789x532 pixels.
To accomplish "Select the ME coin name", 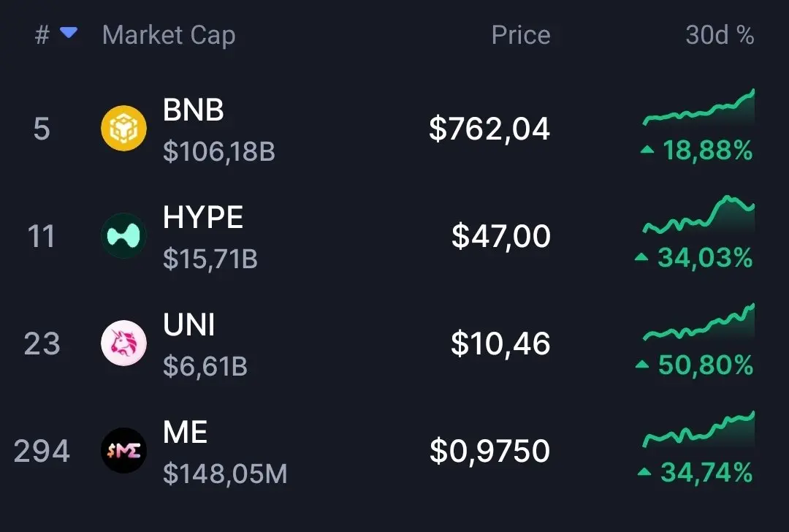I will pos(185,432).
